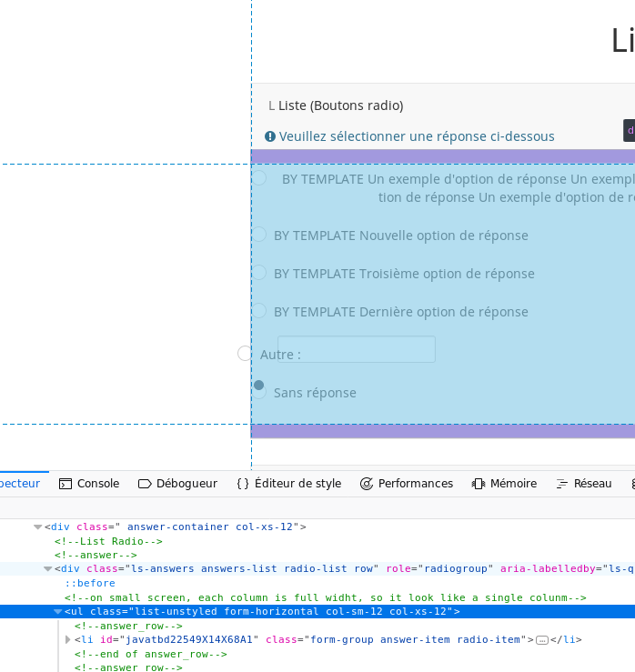
Task: Select the 'Autre' radio button
Action: [x=245, y=354]
